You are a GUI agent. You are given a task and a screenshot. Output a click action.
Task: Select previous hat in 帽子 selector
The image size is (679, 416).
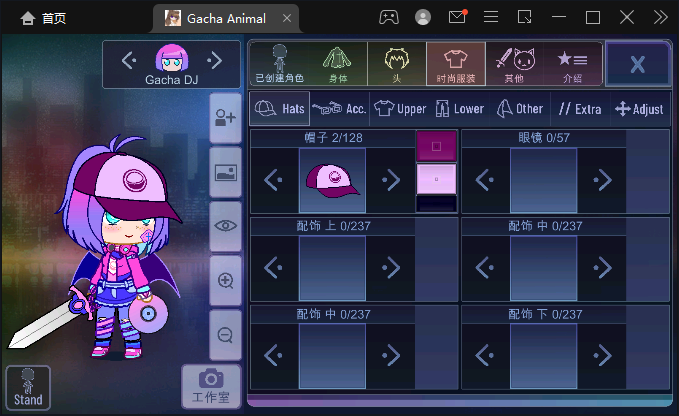(x=274, y=180)
